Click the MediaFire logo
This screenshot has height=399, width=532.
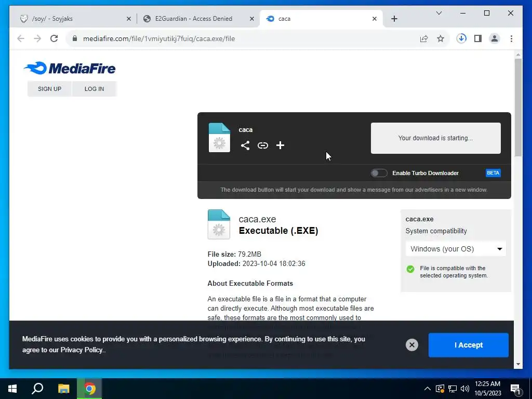point(70,68)
